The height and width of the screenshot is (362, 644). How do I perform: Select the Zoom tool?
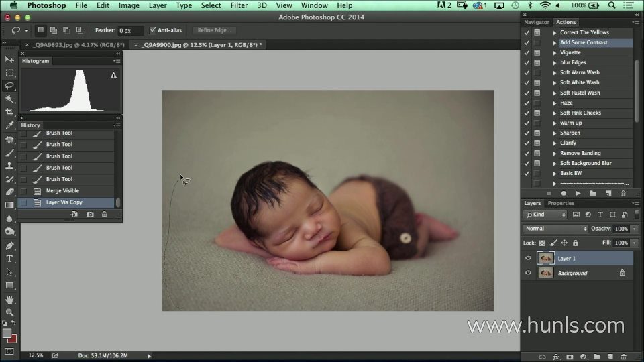(9, 313)
